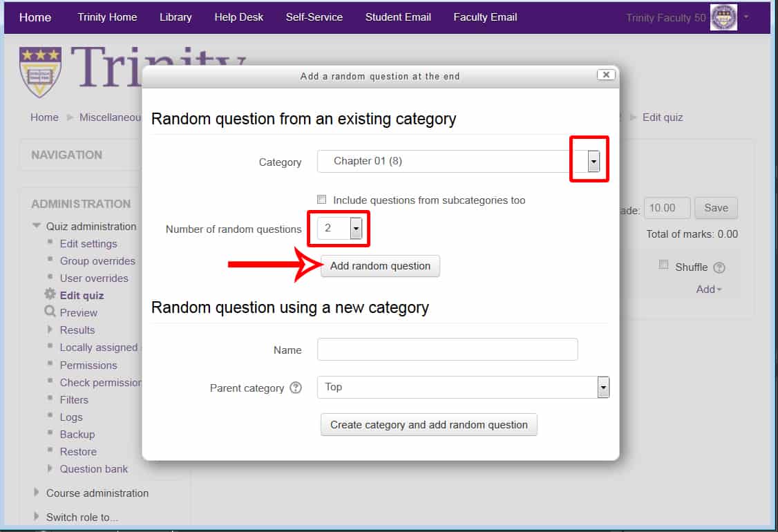Click Create category and add random question

pyautogui.click(x=428, y=425)
